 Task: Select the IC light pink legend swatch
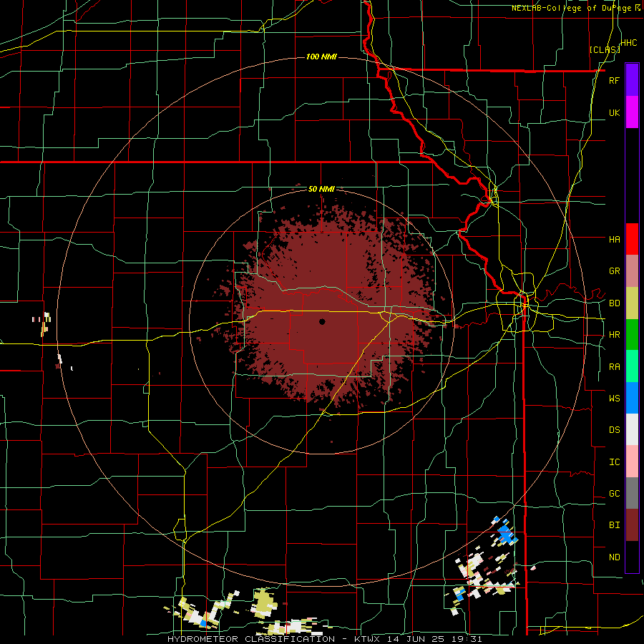pyautogui.click(x=632, y=462)
